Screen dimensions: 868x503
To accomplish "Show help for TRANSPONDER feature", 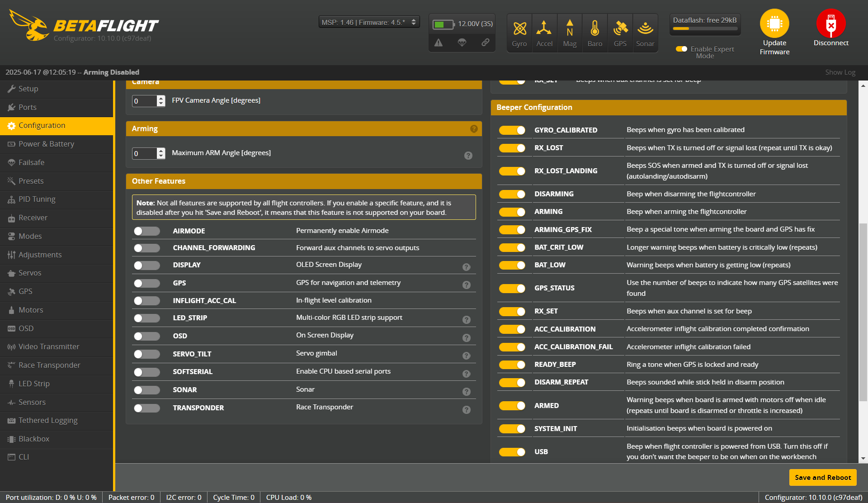I will (x=467, y=410).
